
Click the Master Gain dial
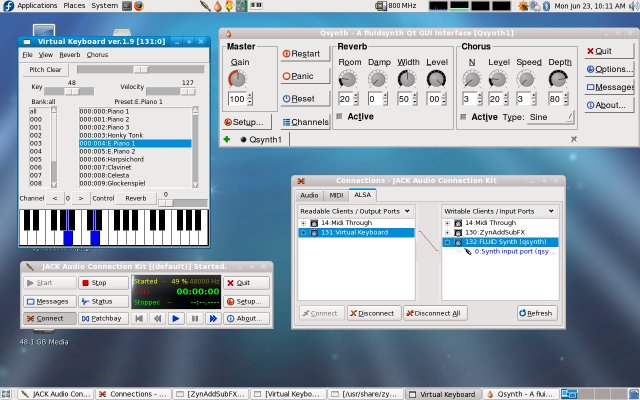(237, 79)
